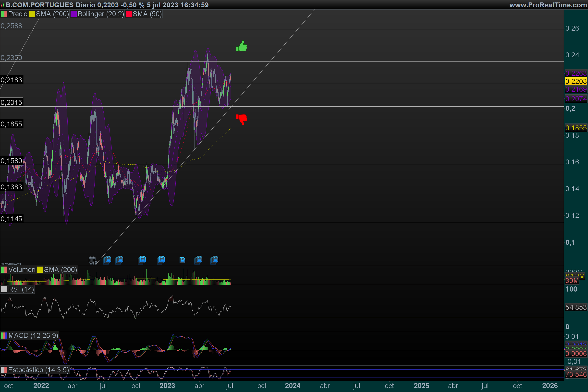Click the green thumbs-up icon
Screen dimensions: 588x392
coord(242,46)
